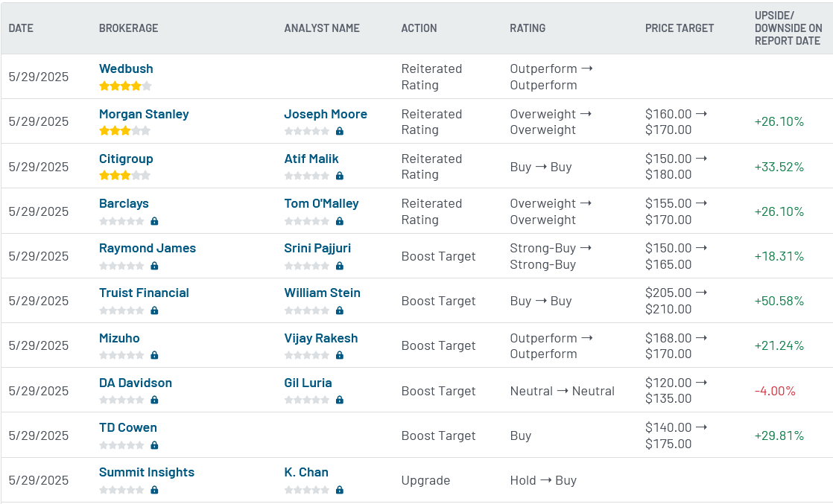Click Morgan Stanley's three-star rating
This screenshot has height=504, width=833.
(x=125, y=130)
